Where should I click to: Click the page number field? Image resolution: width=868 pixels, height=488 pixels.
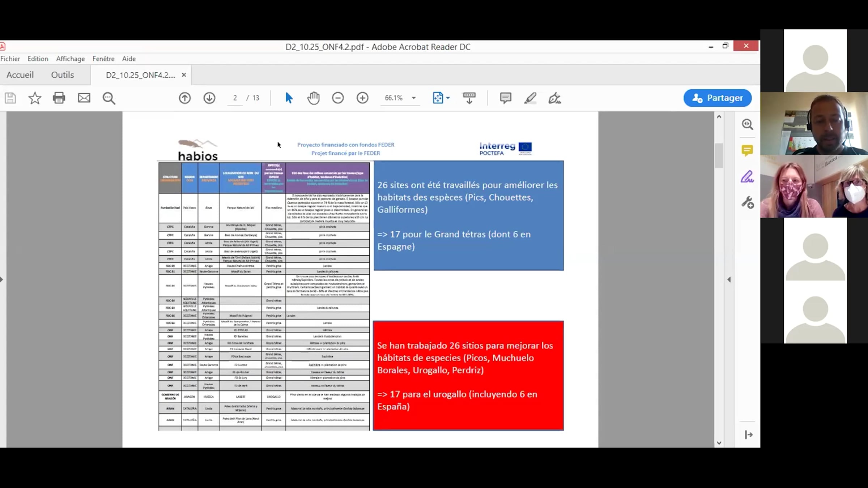235,98
